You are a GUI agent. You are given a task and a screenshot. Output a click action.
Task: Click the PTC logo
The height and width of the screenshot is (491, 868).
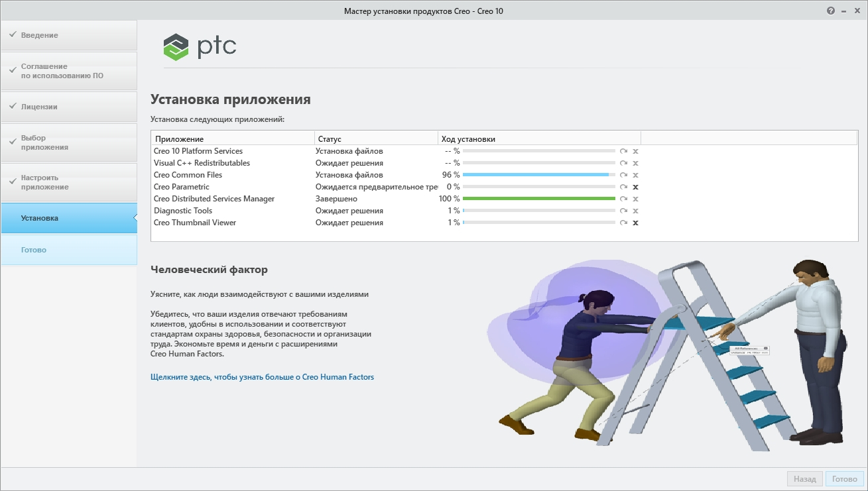click(200, 46)
